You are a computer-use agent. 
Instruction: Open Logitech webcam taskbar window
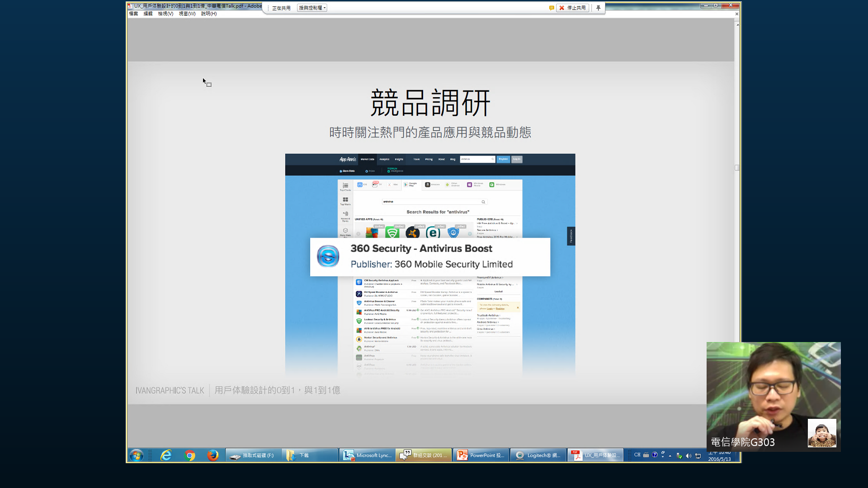pos(538,455)
